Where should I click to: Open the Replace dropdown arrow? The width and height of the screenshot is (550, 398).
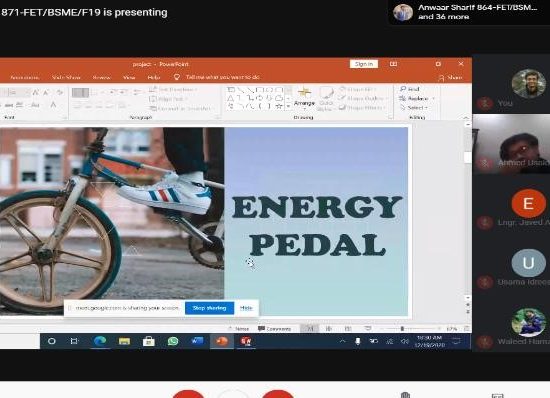pos(434,99)
